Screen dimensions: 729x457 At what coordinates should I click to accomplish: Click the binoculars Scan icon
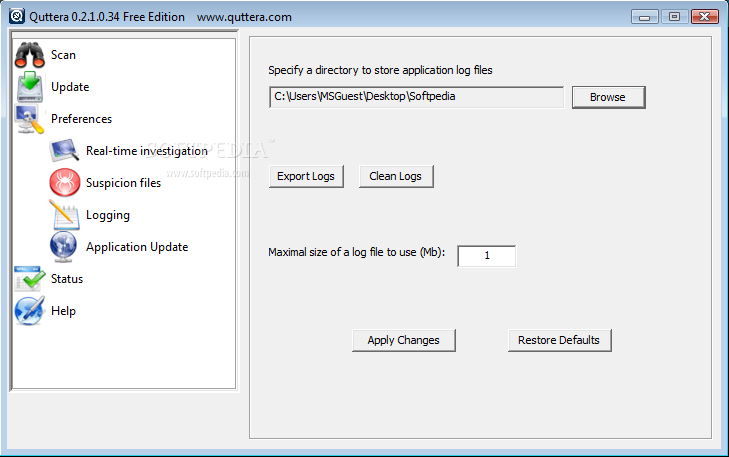click(30, 55)
